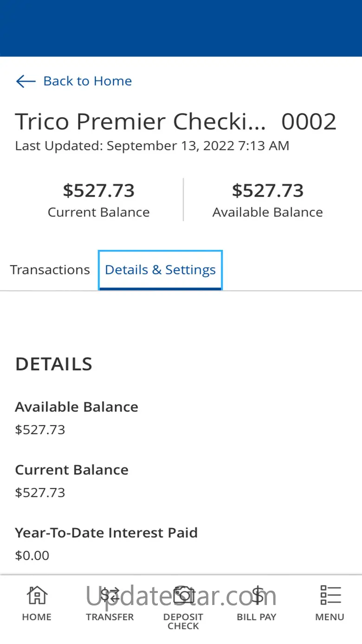362x644 pixels.
Task: Click the Last Updated timestamp text
Action: [152, 146]
